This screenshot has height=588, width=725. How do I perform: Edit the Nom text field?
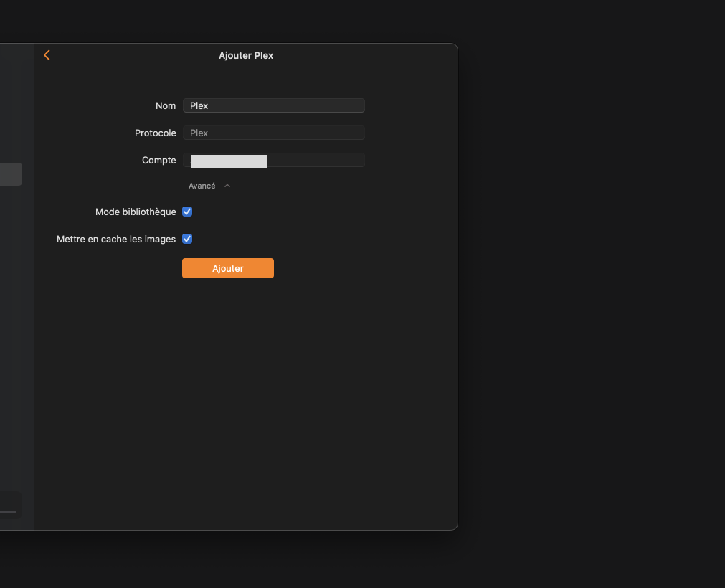click(274, 105)
